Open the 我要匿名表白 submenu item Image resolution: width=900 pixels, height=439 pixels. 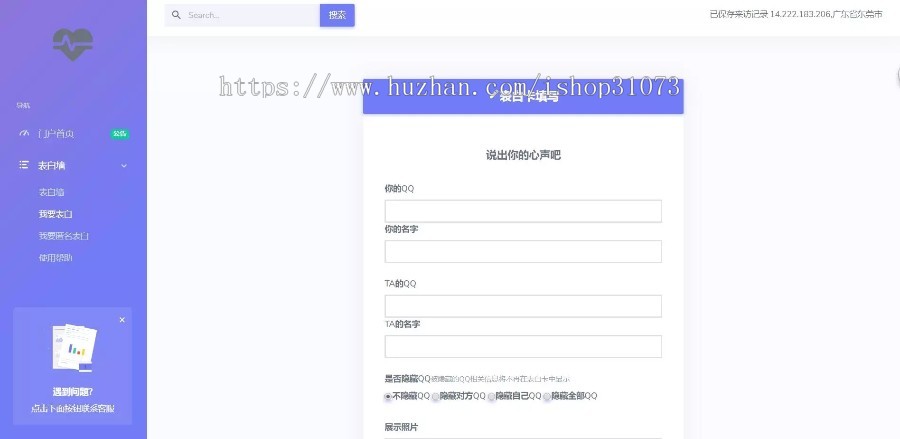(64, 236)
